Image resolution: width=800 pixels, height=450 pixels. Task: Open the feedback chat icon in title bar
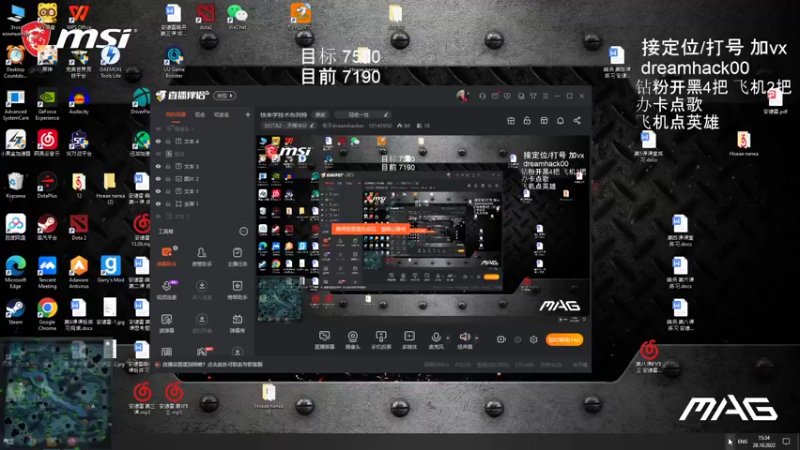click(507, 96)
